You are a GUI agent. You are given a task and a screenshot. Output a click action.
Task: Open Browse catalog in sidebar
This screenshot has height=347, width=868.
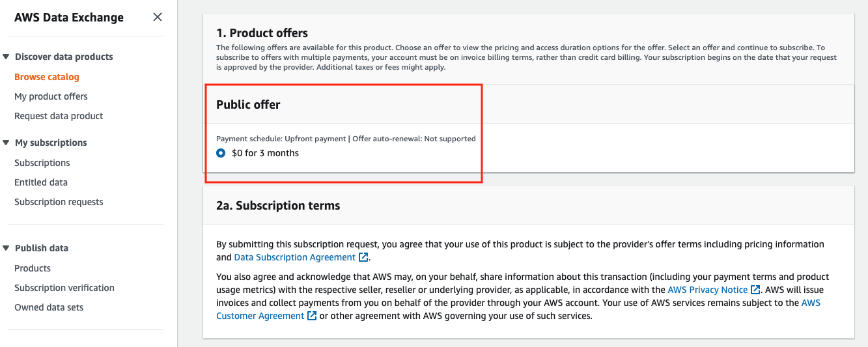tap(47, 77)
